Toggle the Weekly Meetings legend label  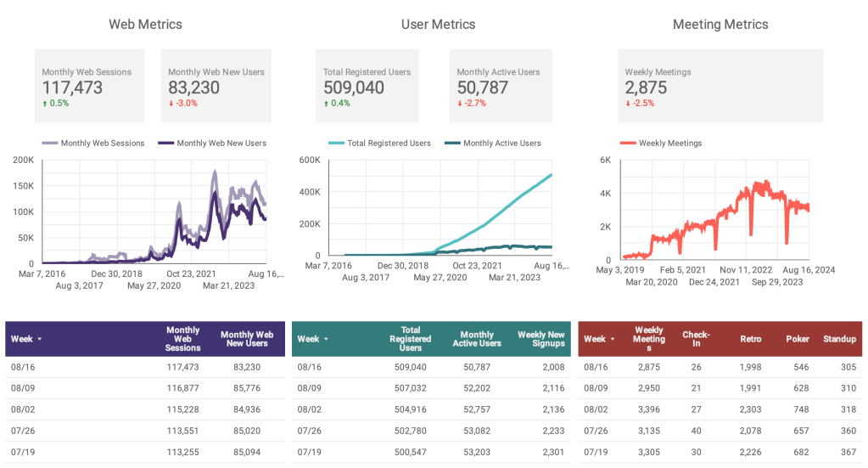pos(669,144)
